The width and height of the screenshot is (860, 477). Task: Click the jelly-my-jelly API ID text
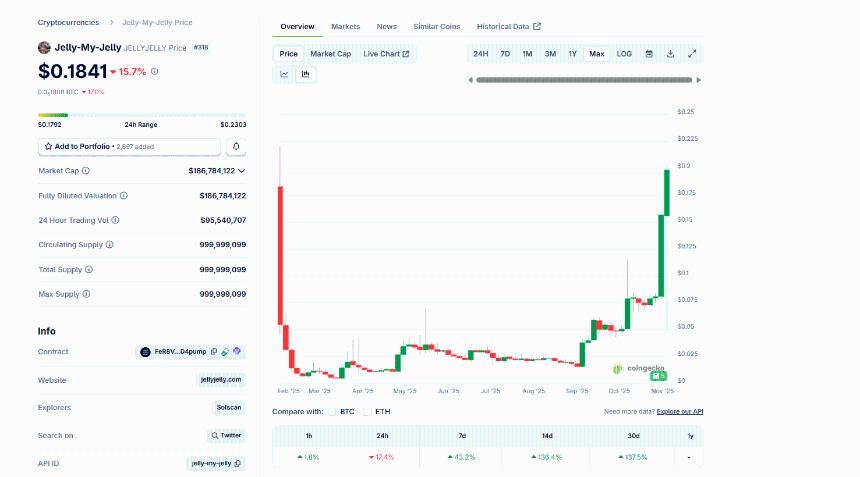(211, 463)
